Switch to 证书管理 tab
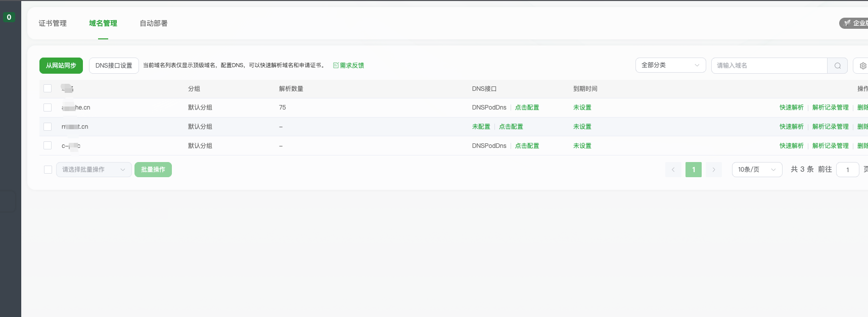Screen dimensions: 868x317 pyautogui.click(x=53, y=23)
